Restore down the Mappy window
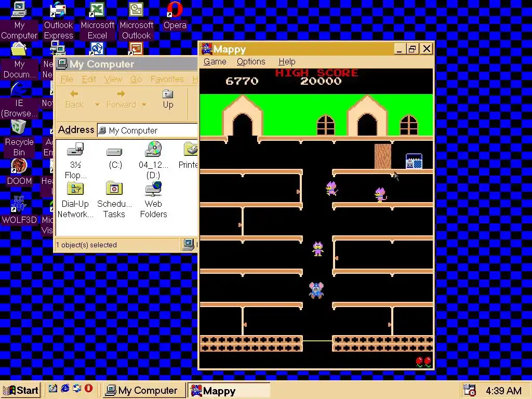The image size is (532, 399). coord(412,49)
